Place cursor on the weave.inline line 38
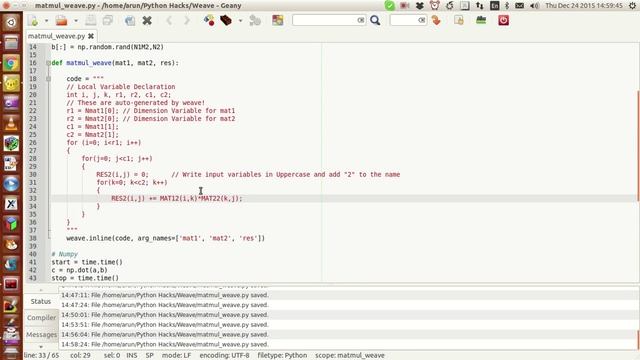640x360 pixels. coord(165,238)
